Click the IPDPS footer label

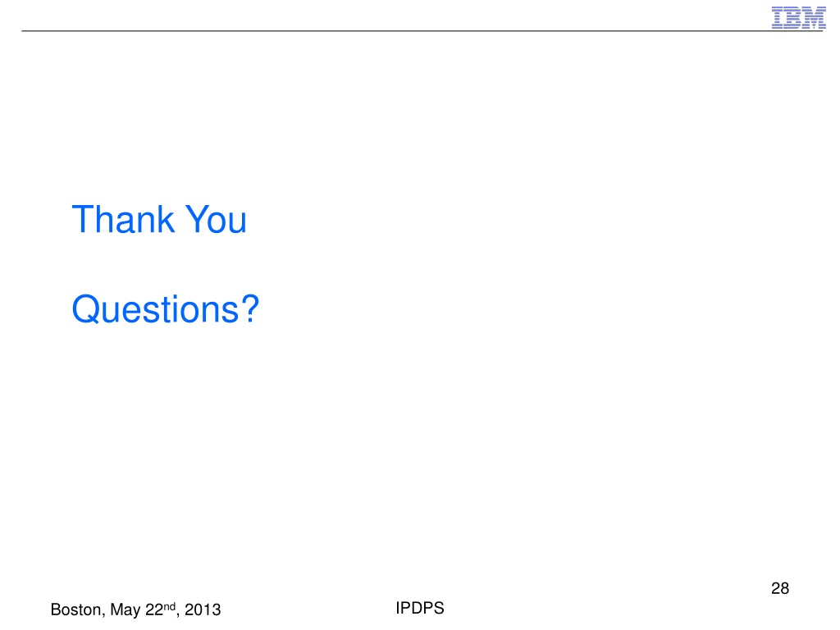click(x=419, y=608)
